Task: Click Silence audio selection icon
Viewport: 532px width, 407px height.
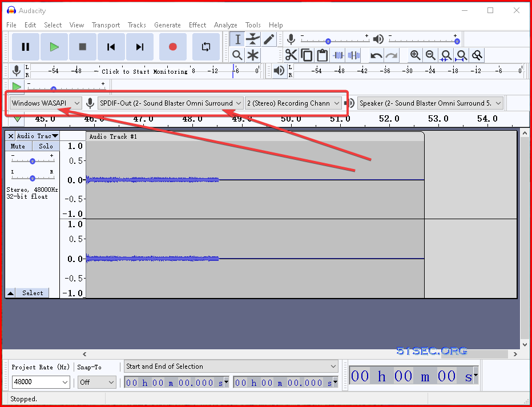Action: tap(354, 55)
